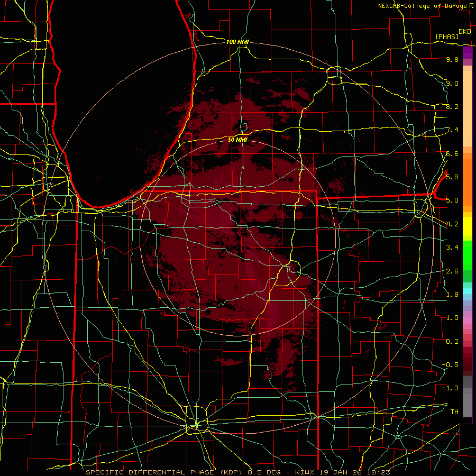Click the 1.0 value on the color scale
Screen dimensions: 476x476
[452, 318]
